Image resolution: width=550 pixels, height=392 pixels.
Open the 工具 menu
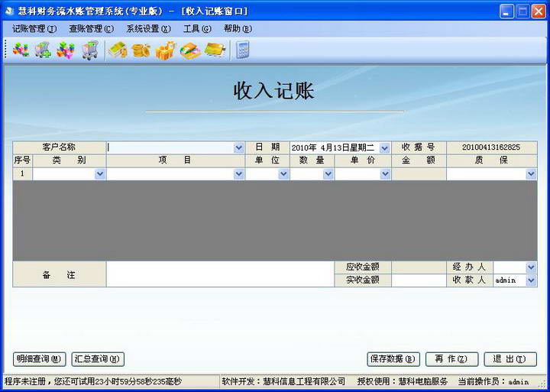click(x=197, y=29)
